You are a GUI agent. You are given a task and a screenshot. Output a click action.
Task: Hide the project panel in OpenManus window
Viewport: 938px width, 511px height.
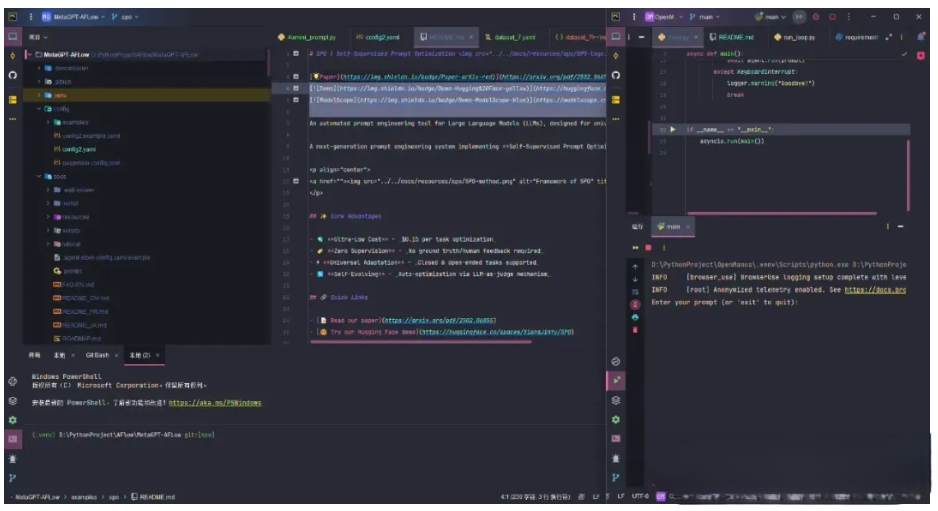click(641, 37)
